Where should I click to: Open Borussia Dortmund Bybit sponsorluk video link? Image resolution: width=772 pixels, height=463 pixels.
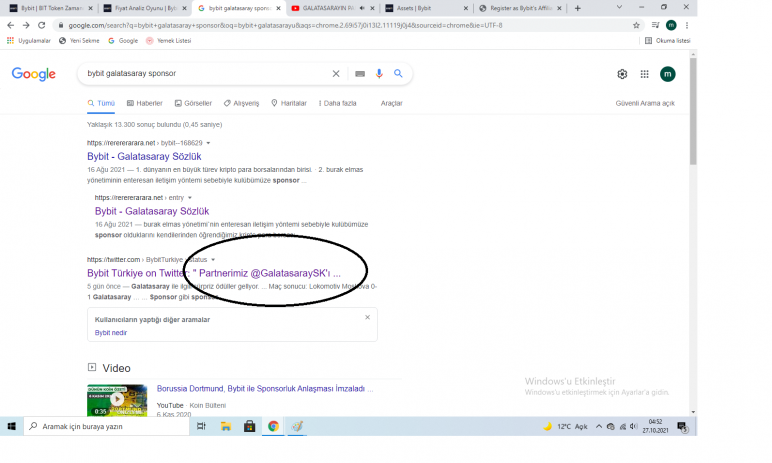(x=265, y=389)
